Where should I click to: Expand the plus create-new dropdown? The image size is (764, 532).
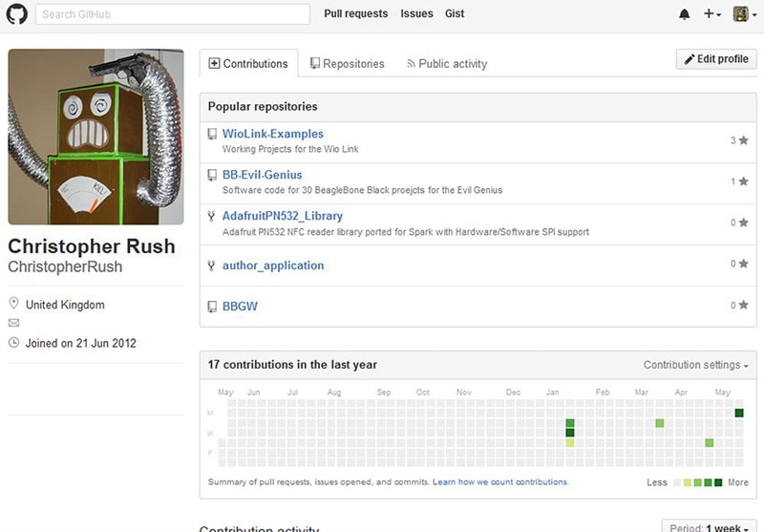tap(712, 14)
